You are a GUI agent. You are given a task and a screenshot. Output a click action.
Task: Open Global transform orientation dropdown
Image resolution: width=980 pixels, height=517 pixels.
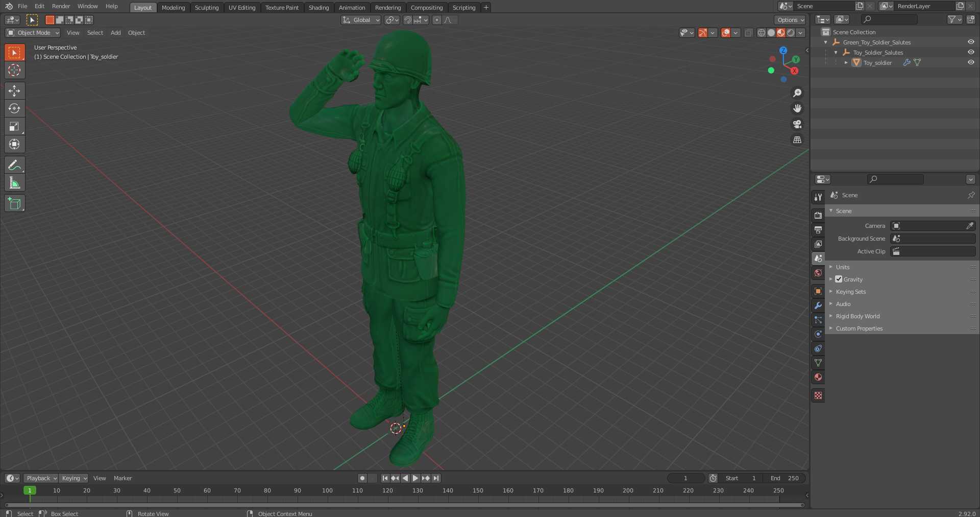coord(361,20)
